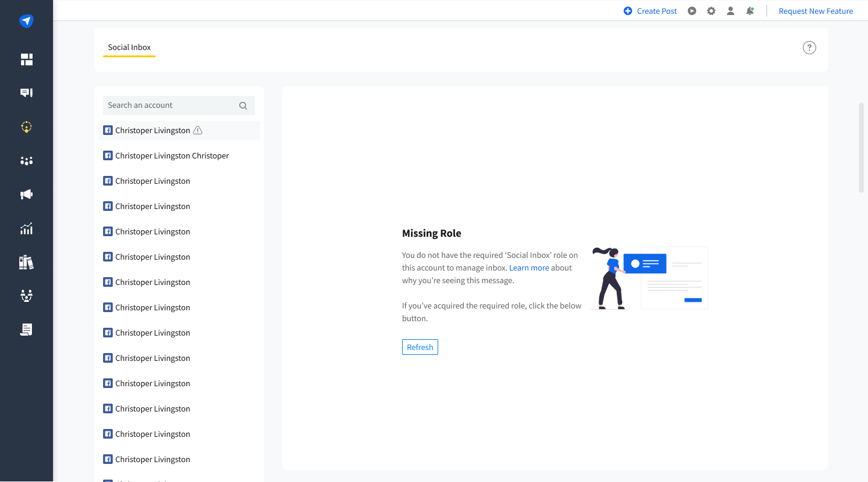Image resolution: width=868 pixels, height=482 pixels.
Task: Open the analytics bar chart icon
Action: click(x=27, y=228)
